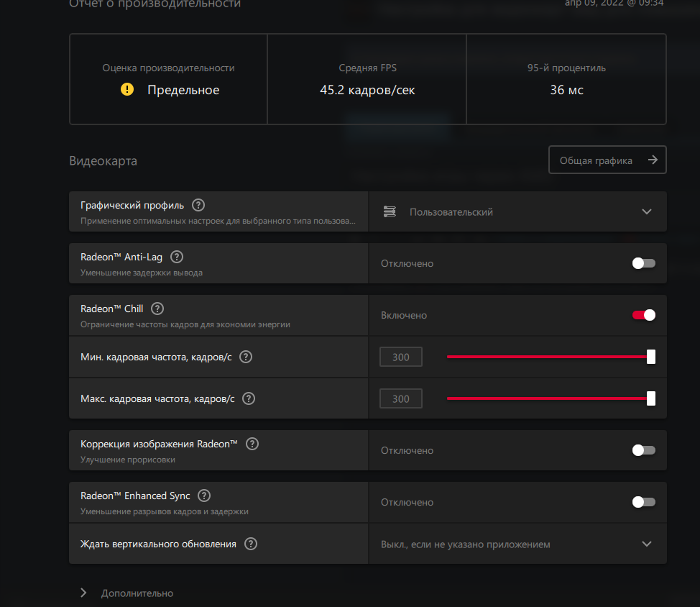Disable the Radeon Chill toggle
Viewport: 700px width, 607px height.
tap(643, 315)
